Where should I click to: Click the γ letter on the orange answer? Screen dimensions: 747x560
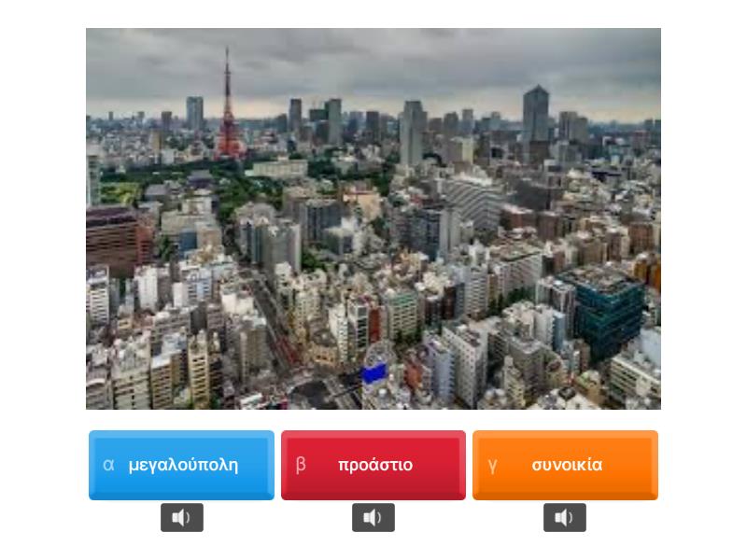coord(493,466)
